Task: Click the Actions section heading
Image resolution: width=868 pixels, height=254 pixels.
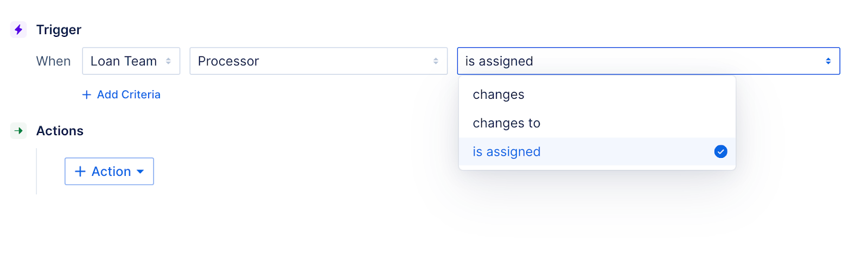Action: (60, 131)
